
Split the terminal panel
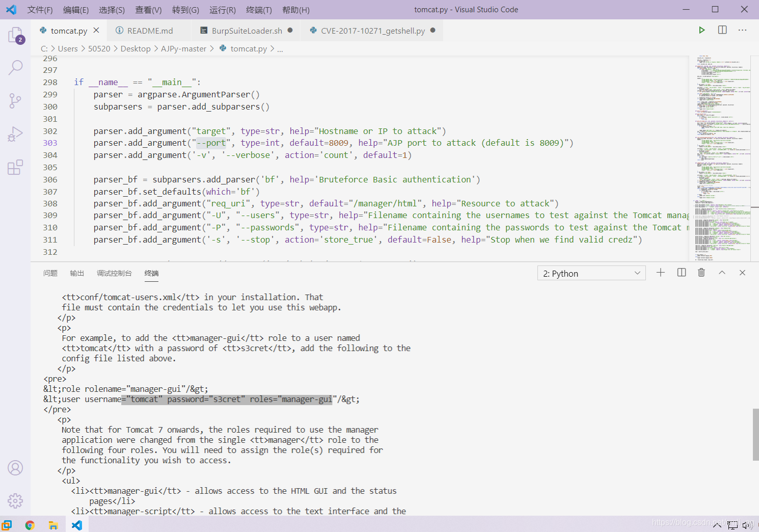682,273
